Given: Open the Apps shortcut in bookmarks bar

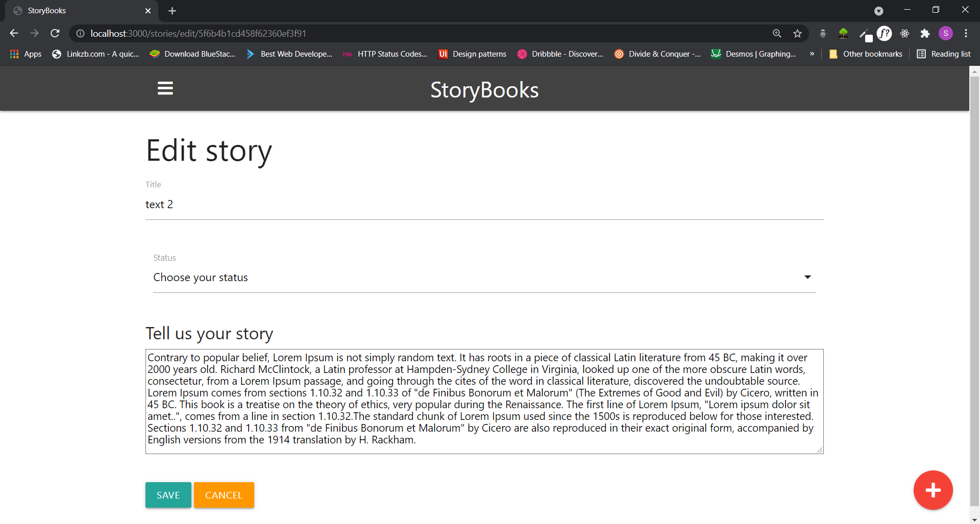Looking at the screenshot, I should 26,54.
